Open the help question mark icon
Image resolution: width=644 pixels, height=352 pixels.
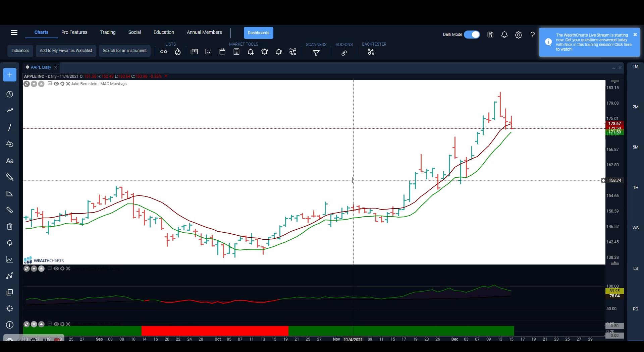point(533,35)
